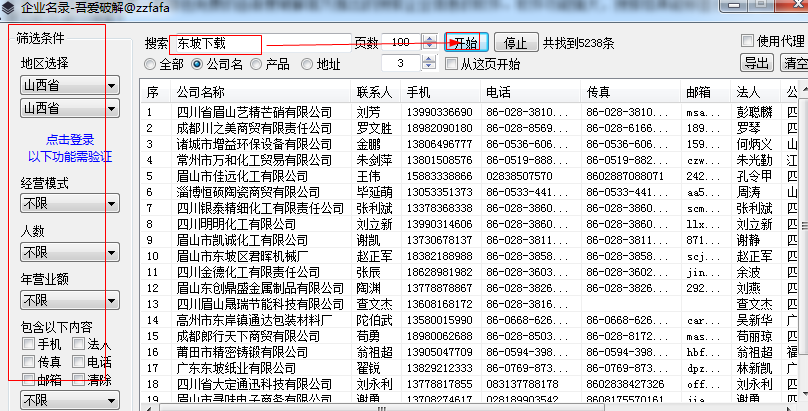Click the 手机 column header
This screenshot has height=411, width=808.
(441, 92)
